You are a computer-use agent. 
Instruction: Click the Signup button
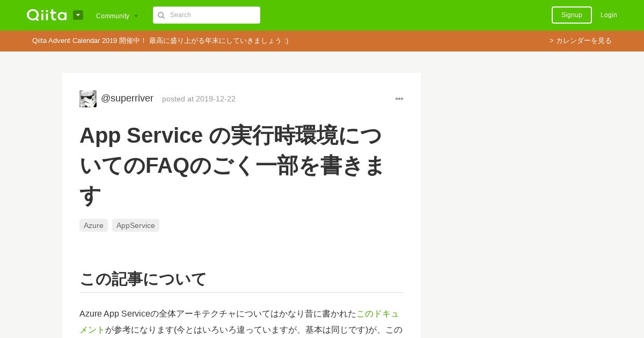[x=572, y=15]
